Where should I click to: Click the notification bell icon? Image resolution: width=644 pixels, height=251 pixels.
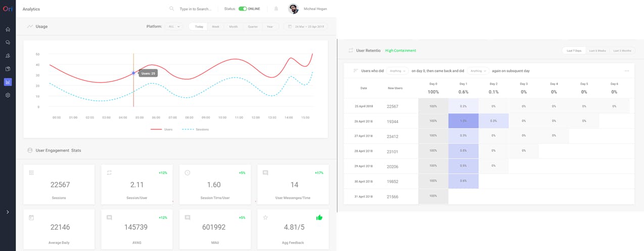click(x=276, y=9)
